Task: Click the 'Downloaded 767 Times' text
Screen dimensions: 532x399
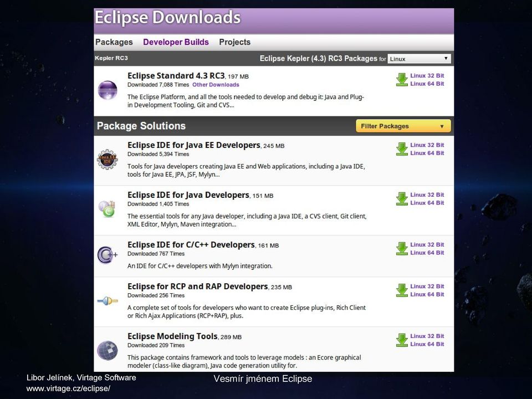Action: tap(156, 254)
